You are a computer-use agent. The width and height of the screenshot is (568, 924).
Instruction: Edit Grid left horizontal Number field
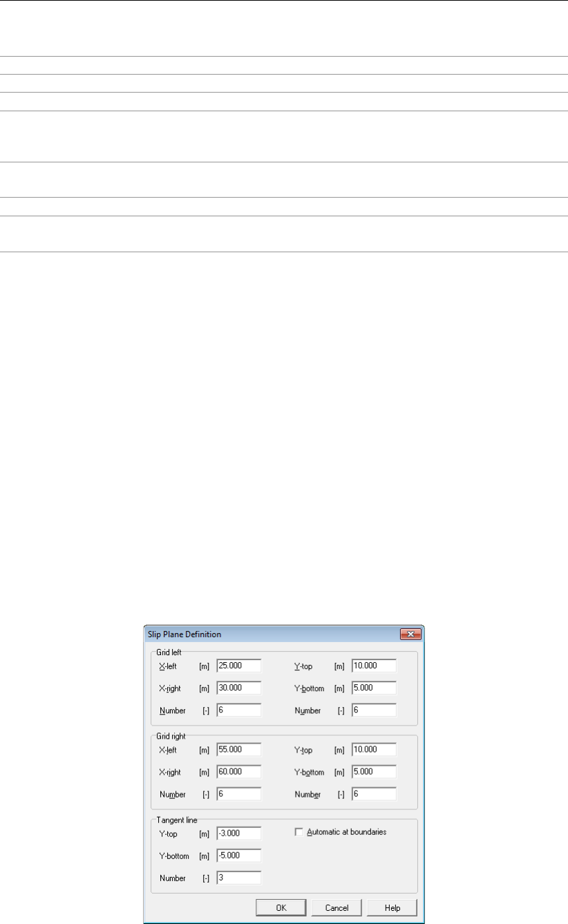(x=238, y=710)
